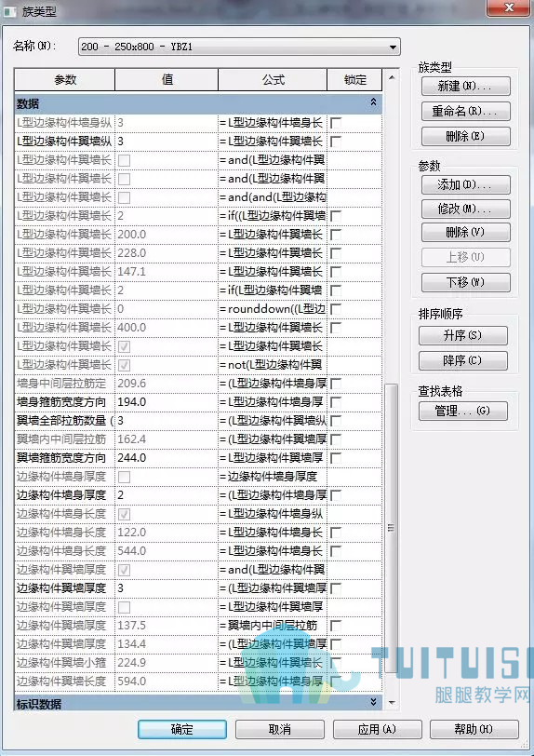Screen dimensions: 534x756
Task: Toggle lock for rounddown formula row
Action: click(x=336, y=309)
